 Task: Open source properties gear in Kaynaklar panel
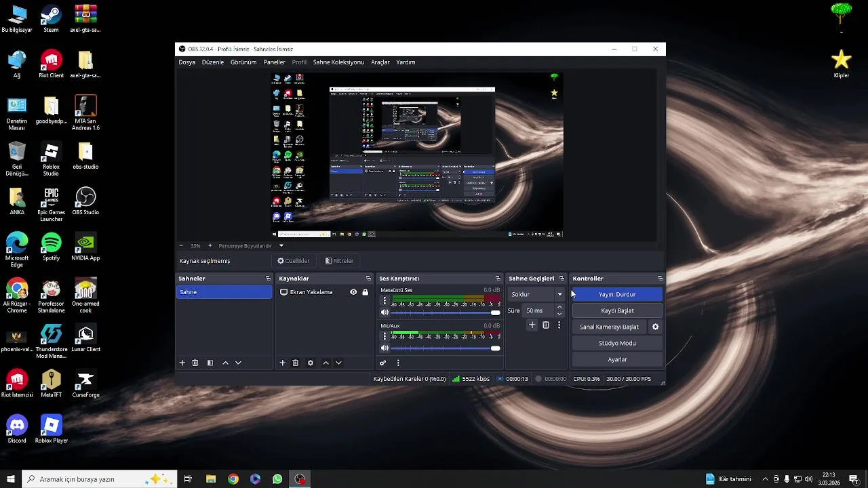click(x=311, y=363)
